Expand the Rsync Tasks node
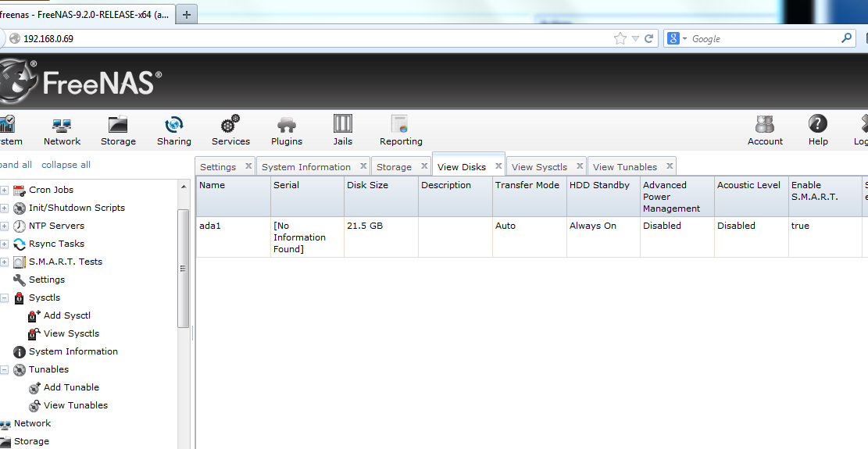This screenshot has height=449, width=868. click(x=5, y=244)
